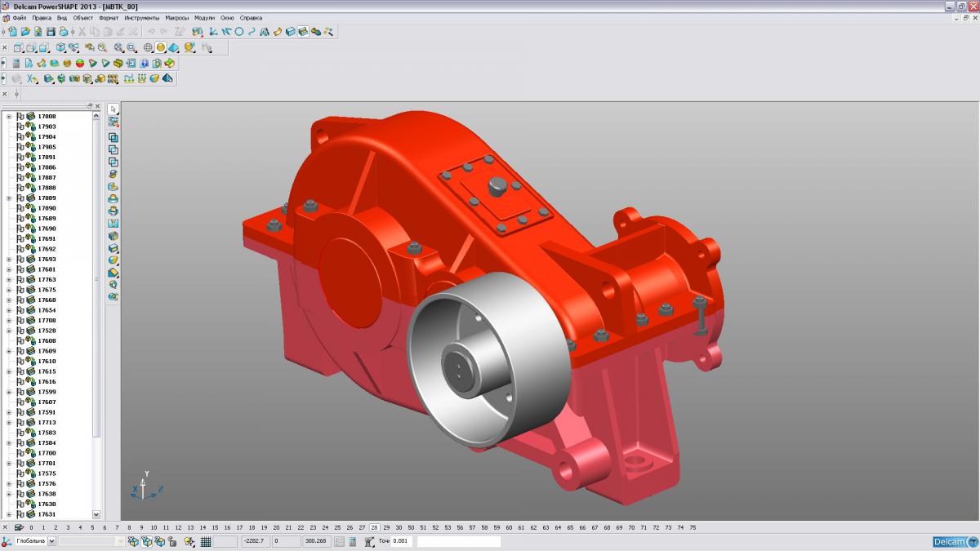This screenshot has width=980, height=551.
Task: Open the Объект menu
Action: click(x=82, y=17)
